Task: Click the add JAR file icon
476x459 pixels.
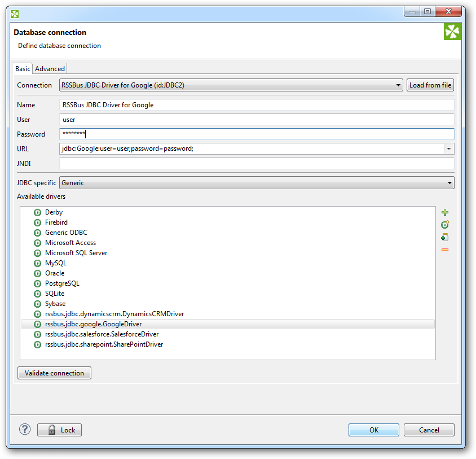Action: 445,237
